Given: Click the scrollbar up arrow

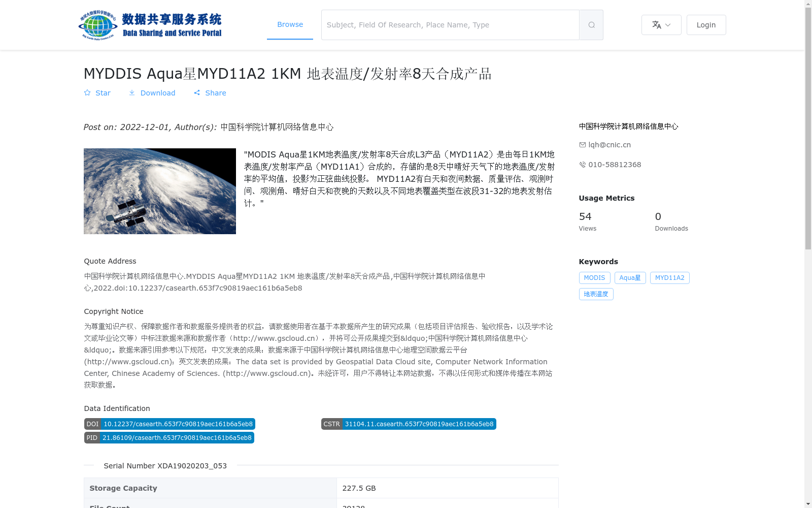Looking at the screenshot, I should [808, 4].
